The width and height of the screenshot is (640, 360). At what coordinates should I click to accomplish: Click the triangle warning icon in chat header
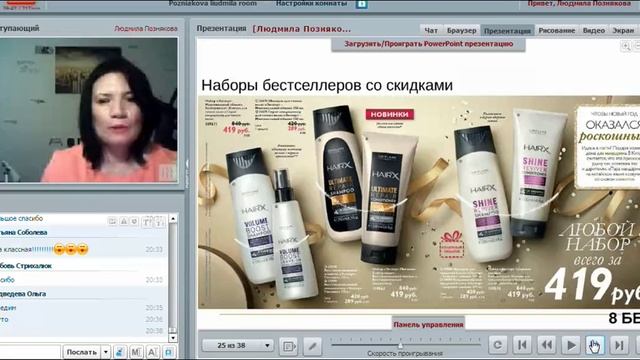124,221
